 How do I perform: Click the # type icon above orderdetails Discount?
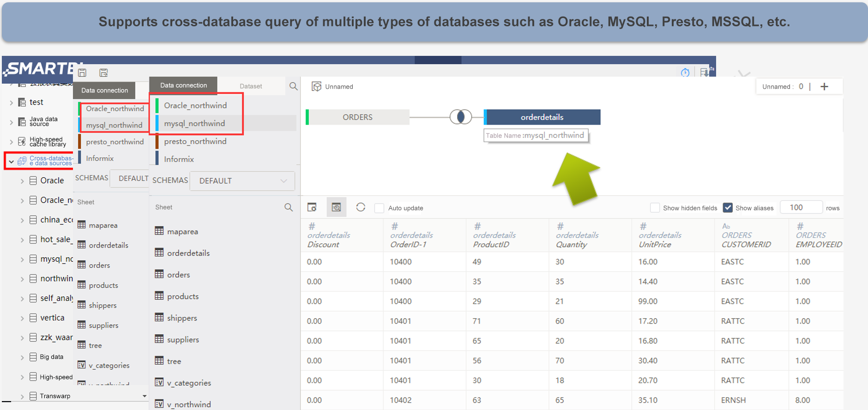pos(312,226)
